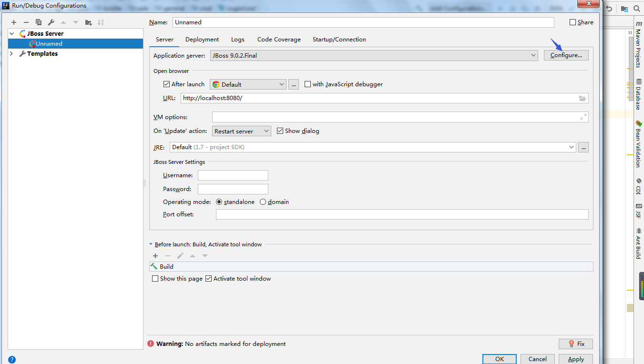
Task: Open the JSF tool window
Action: coord(638,211)
